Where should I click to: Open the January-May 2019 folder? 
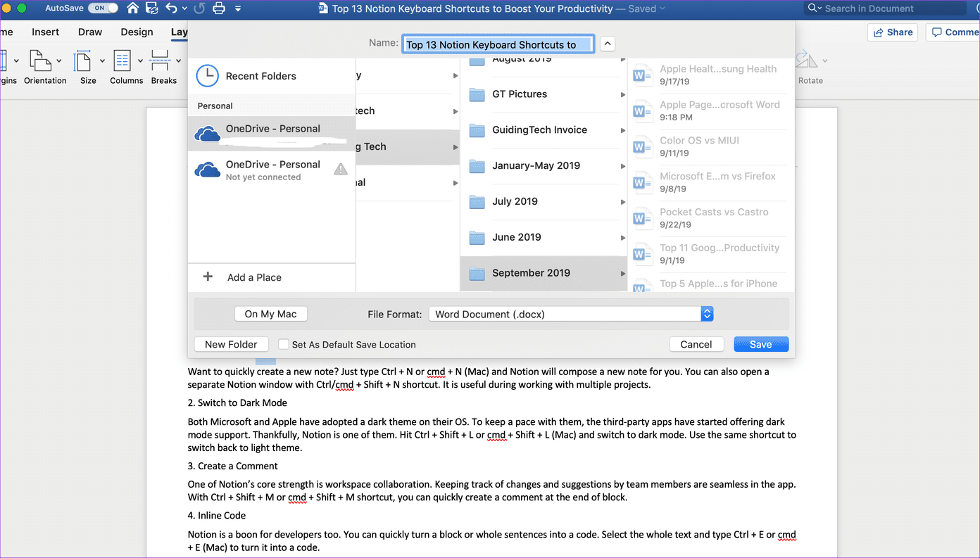(544, 166)
